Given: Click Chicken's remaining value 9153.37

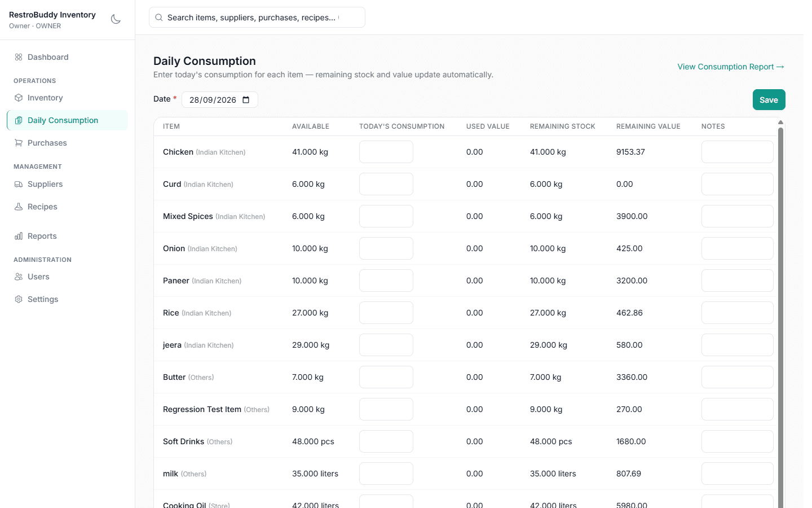Looking at the screenshot, I should point(630,152).
